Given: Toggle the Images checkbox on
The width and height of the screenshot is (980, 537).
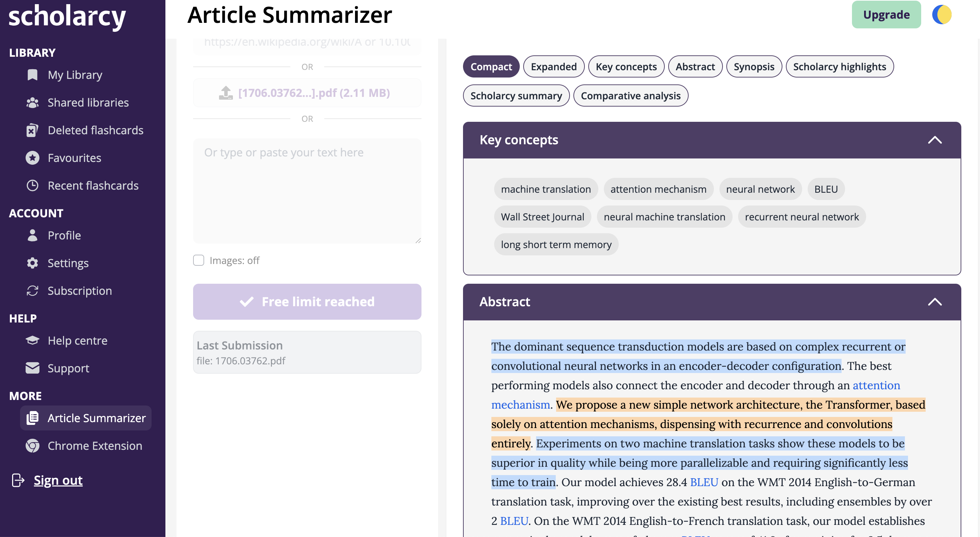Looking at the screenshot, I should (199, 261).
